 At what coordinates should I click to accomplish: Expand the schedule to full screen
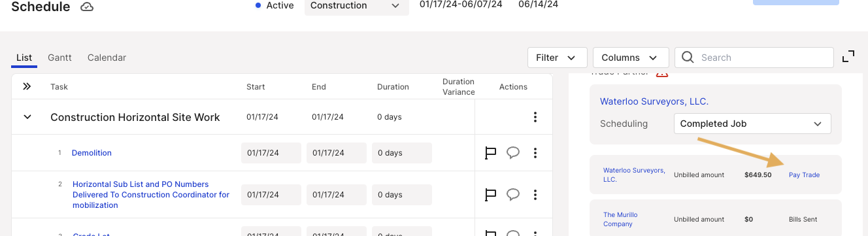848,57
